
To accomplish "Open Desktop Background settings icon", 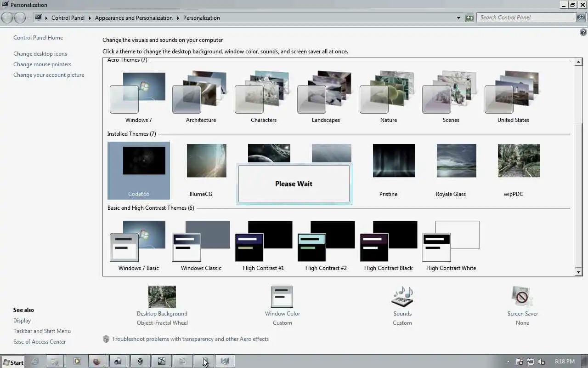I will 162,297.
